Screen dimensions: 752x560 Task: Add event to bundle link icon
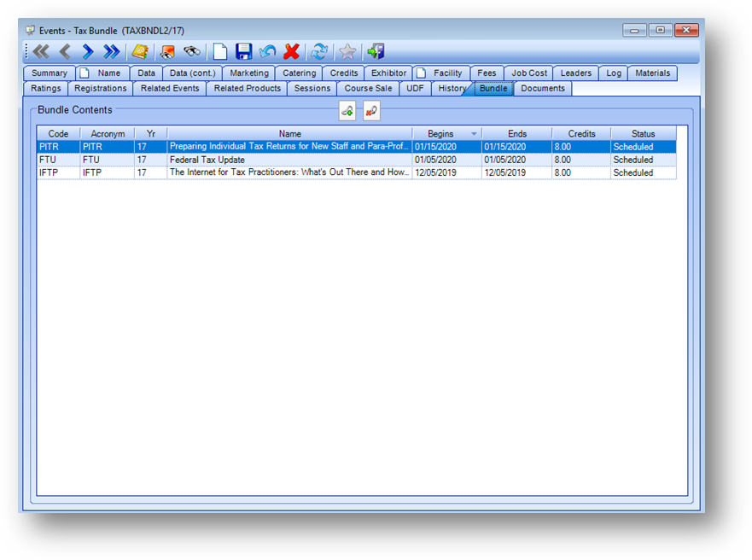coord(347,111)
